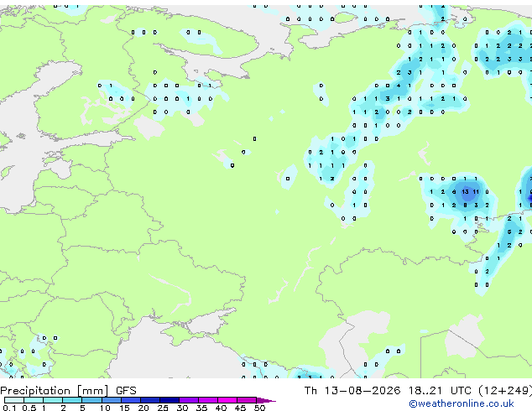Click the 25–30 mm navy legend swatch
The height and width of the screenshot is (411, 532).
pyautogui.click(x=169, y=400)
